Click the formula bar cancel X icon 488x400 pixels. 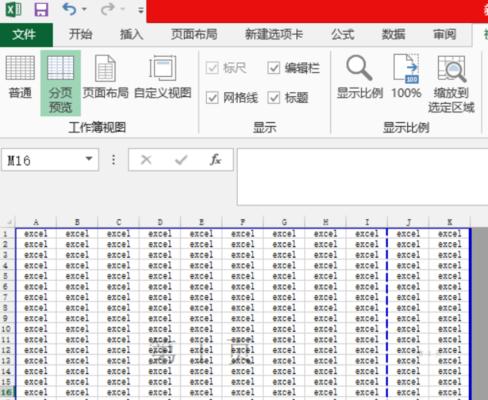[x=146, y=160]
